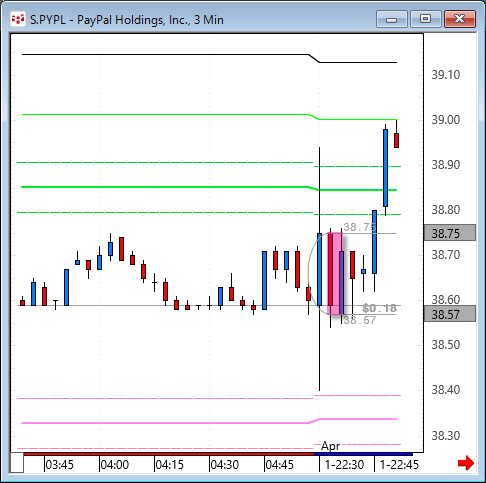Image resolution: width=486 pixels, height=483 pixels.
Task: Click the 04:15 time label
Action: coord(169,464)
